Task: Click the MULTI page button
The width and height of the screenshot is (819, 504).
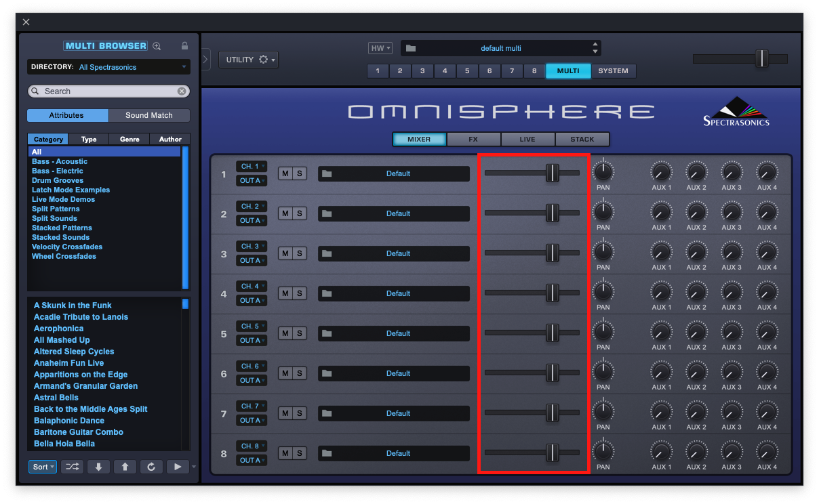Action: [568, 70]
